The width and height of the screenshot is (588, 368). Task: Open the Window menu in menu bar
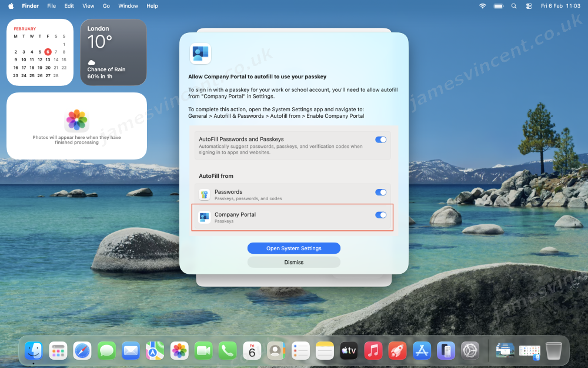click(x=128, y=6)
